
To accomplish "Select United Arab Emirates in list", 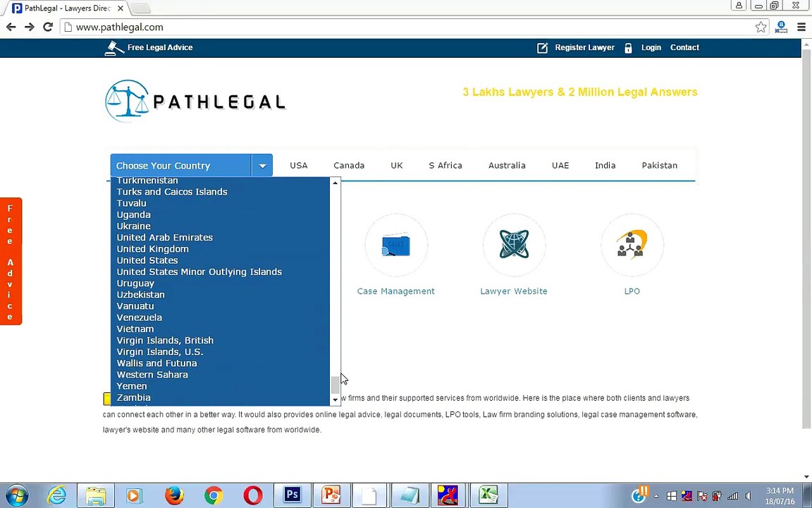I will pos(165,237).
